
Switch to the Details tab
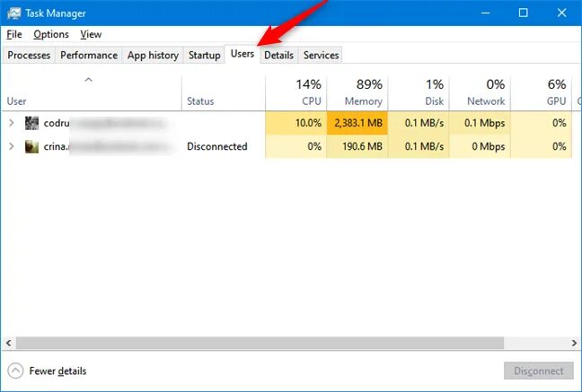(x=278, y=55)
